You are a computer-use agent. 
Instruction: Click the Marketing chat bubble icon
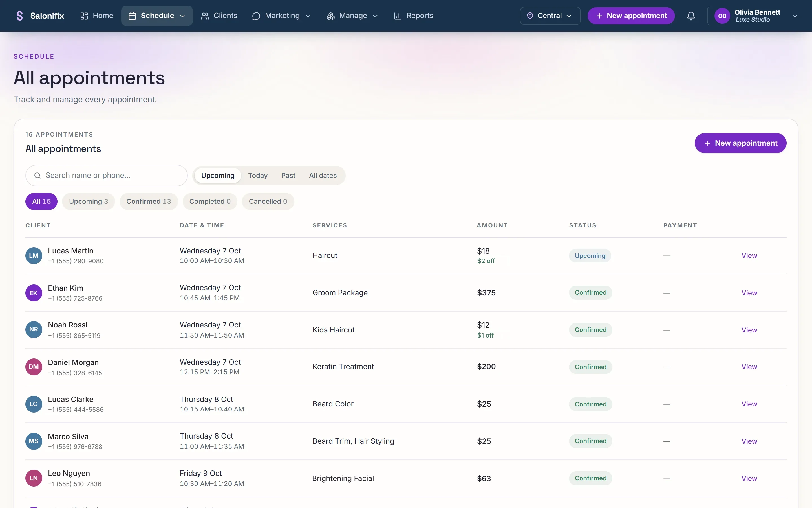coord(256,16)
